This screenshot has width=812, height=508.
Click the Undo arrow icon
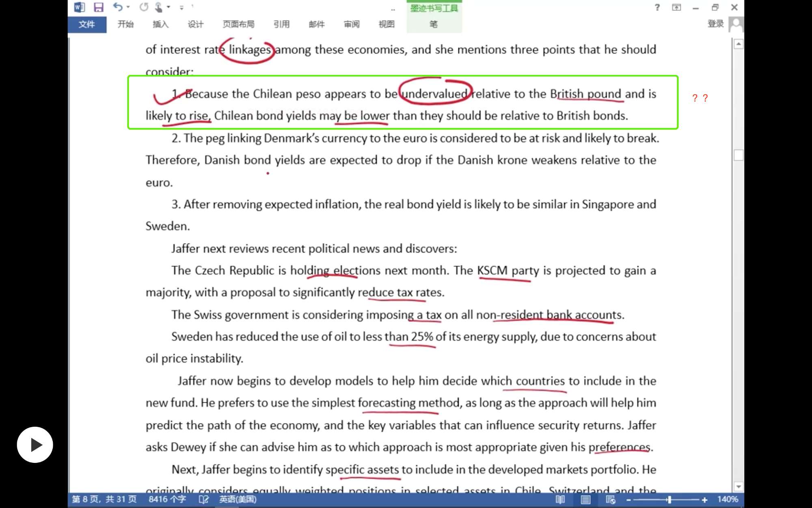(x=118, y=7)
